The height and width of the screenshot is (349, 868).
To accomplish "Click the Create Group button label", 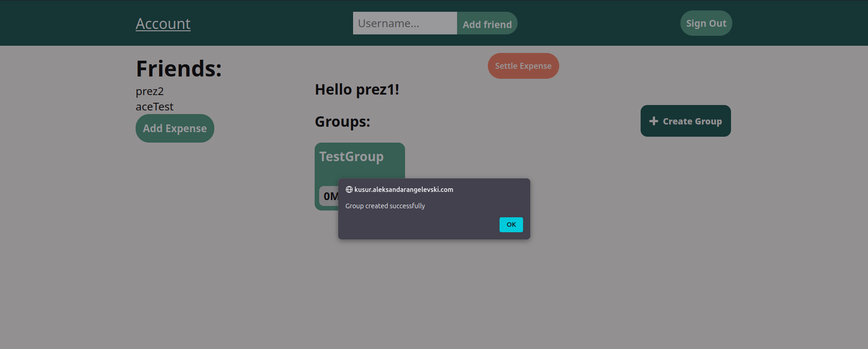I will click(692, 121).
